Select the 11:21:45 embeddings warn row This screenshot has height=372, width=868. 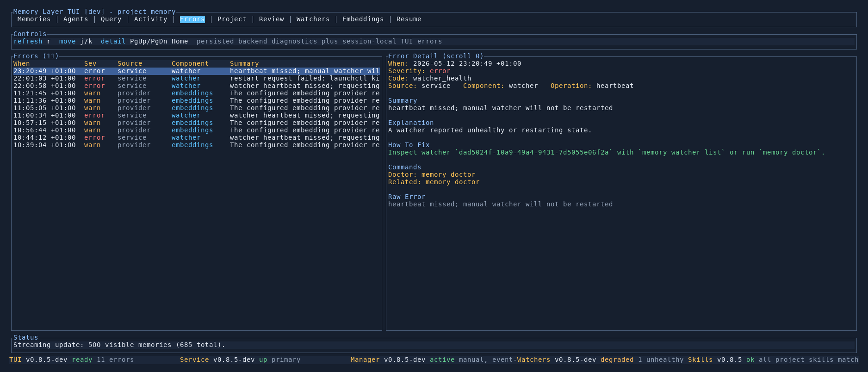197,93
